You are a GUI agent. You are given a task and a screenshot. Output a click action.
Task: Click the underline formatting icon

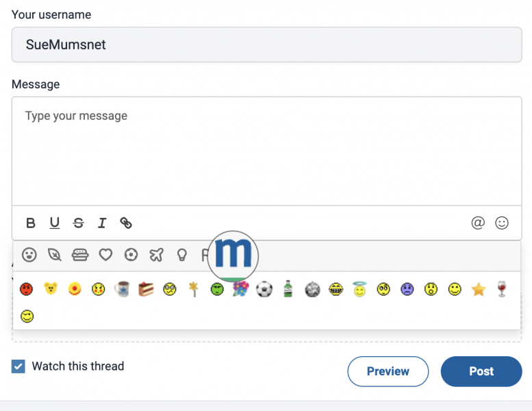[x=55, y=223]
